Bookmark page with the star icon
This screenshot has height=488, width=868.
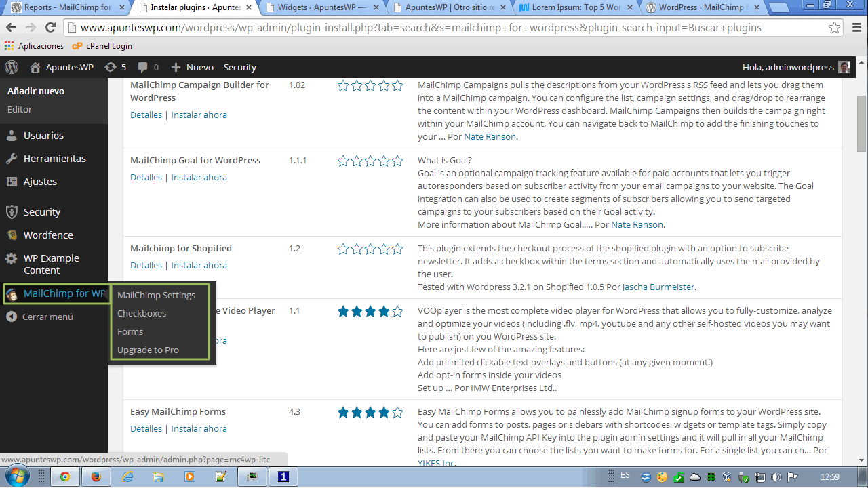click(x=835, y=28)
